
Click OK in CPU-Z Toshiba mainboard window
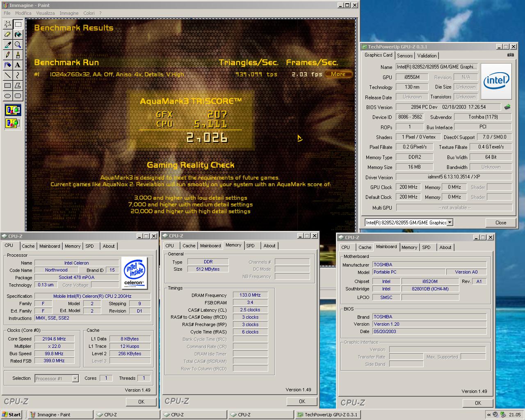coord(478,403)
